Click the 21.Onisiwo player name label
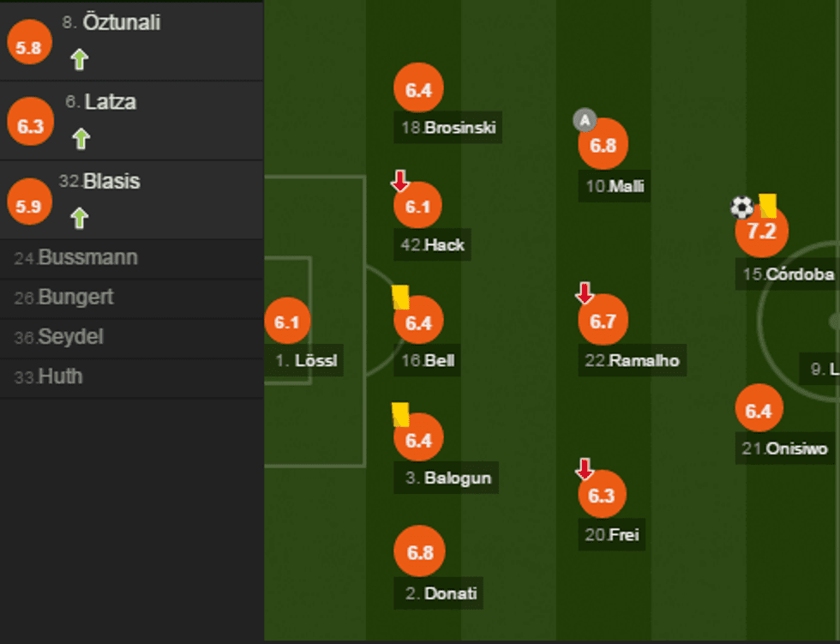Viewport: 840px width, 644px height. pyautogui.click(x=785, y=448)
